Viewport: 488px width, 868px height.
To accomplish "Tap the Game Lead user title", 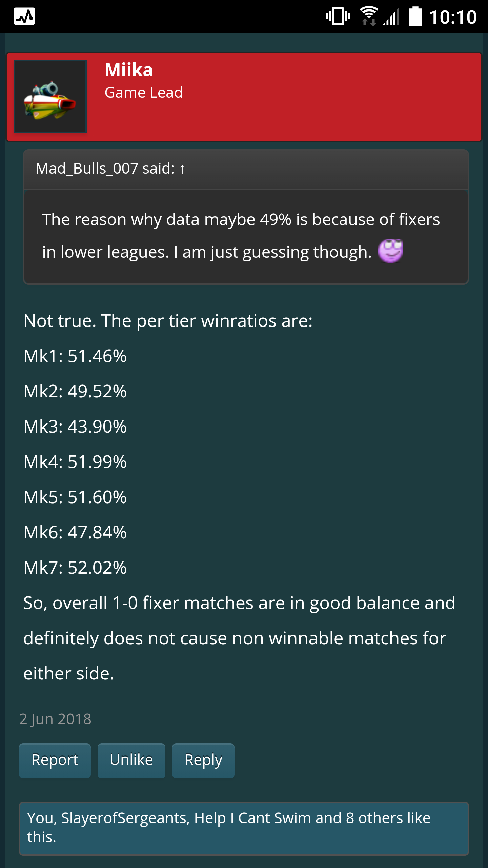I will 144,93.
